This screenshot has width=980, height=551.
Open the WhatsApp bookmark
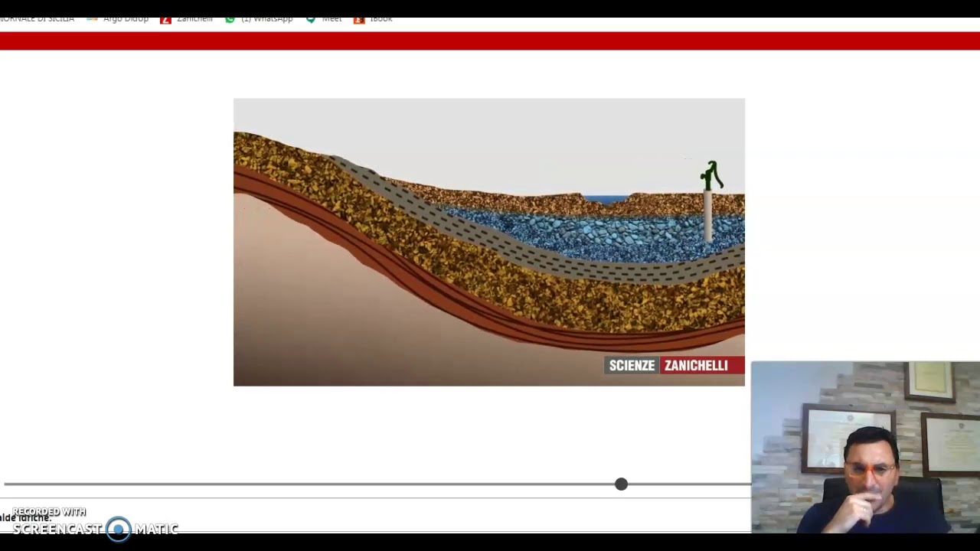(259, 19)
